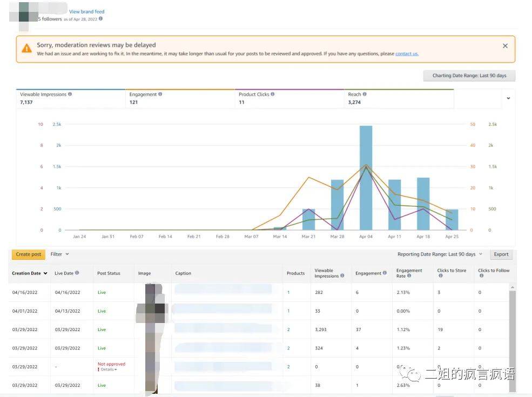The height and width of the screenshot is (397, 532).
Task: Sort by Creation Date column arrow
Action: (x=45, y=273)
